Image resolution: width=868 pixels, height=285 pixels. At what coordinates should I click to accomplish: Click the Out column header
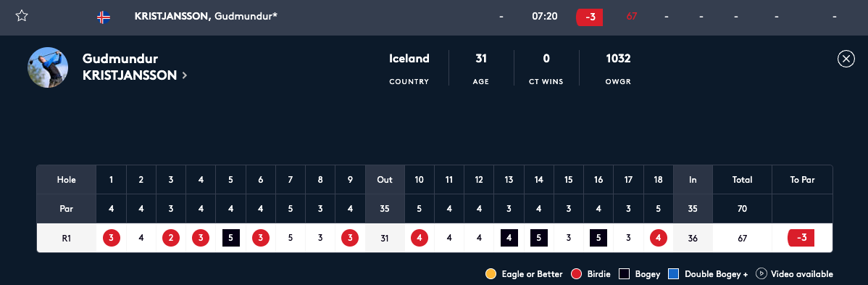pos(385,180)
